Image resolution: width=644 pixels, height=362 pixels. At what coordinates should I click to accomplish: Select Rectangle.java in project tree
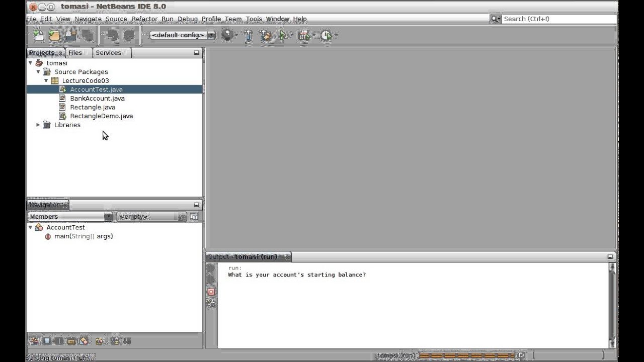point(93,107)
